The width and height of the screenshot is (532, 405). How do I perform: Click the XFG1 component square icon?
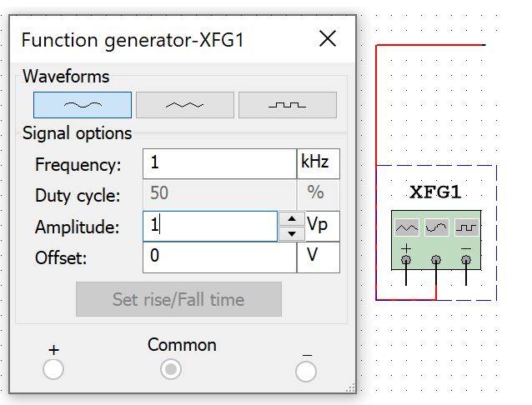pyautogui.click(x=466, y=227)
